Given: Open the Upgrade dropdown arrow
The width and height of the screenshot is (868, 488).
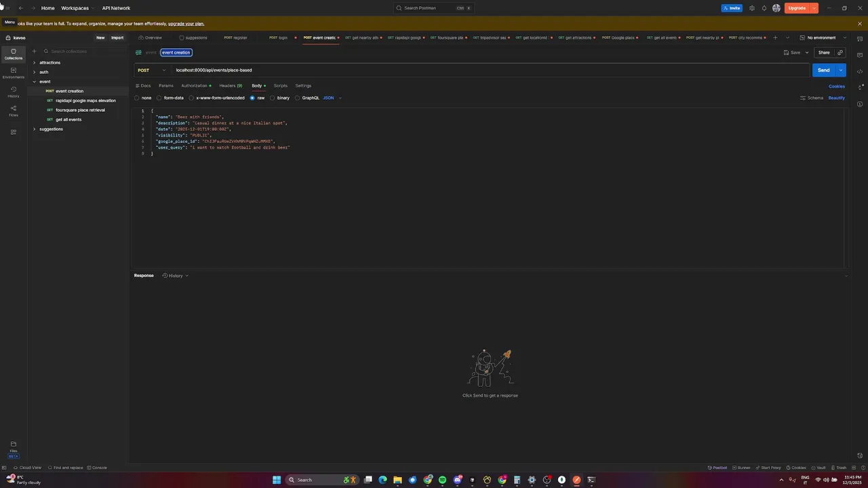Looking at the screenshot, I should [814, 8].
